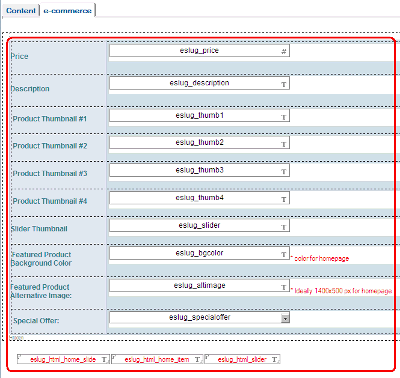Screen dimensions: 400x378
Task: Click the Description label
Action: click(x=30, y=89)
